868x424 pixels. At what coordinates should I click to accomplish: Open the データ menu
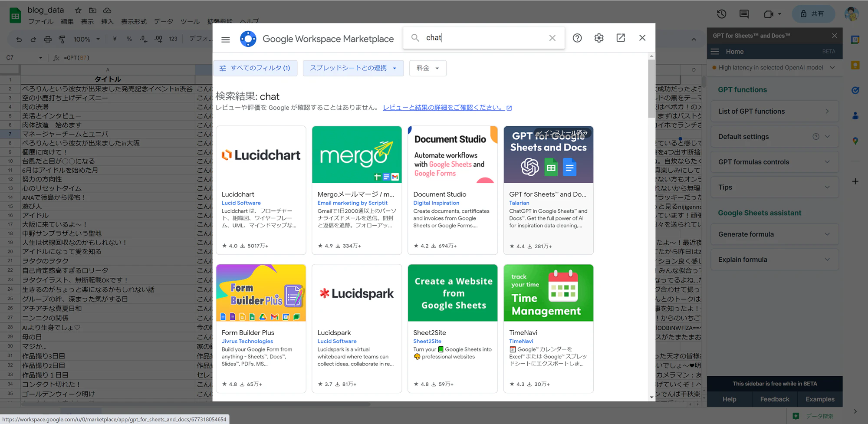click(x=163, y=21)
